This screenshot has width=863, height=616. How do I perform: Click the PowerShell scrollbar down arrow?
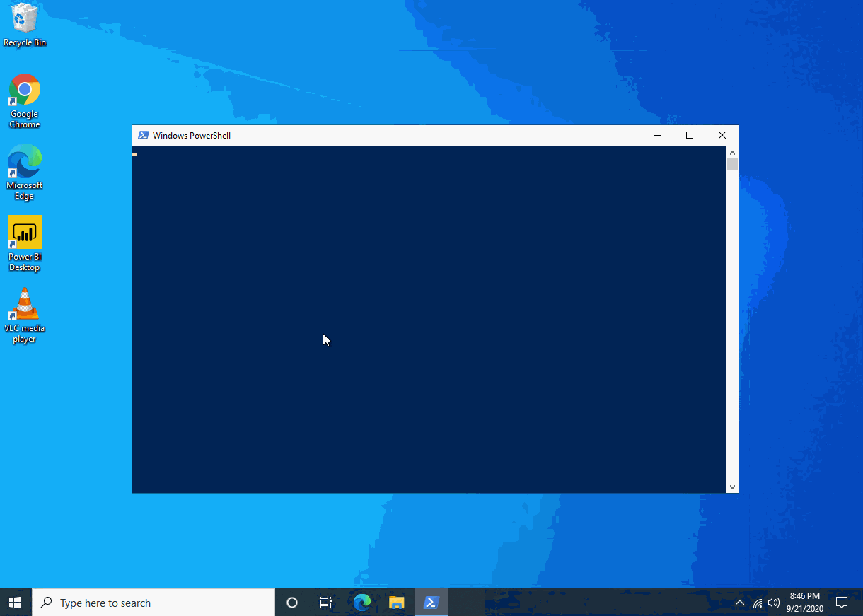point(732,487)
